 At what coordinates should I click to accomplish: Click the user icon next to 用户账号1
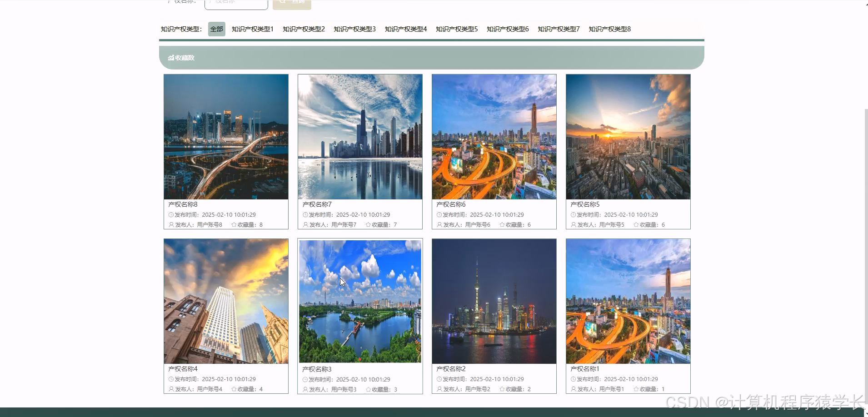[x=574, y=389]
